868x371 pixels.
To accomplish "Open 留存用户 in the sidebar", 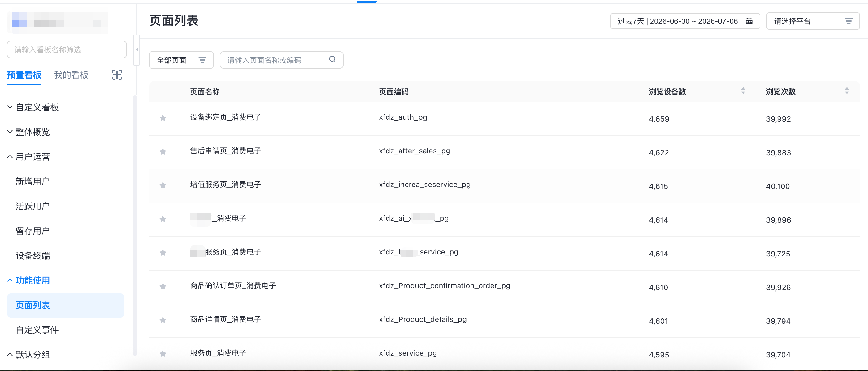I will 33,231.
